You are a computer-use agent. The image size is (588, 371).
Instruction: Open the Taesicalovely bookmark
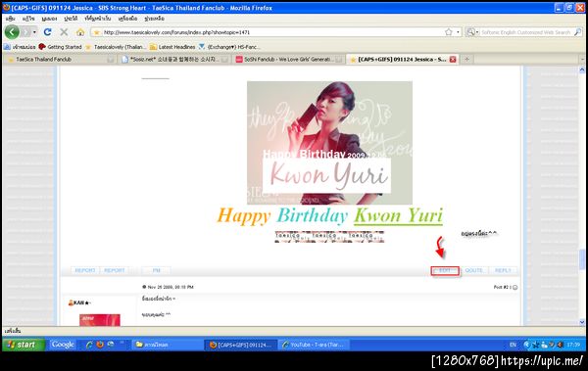(x=116, y=47)
